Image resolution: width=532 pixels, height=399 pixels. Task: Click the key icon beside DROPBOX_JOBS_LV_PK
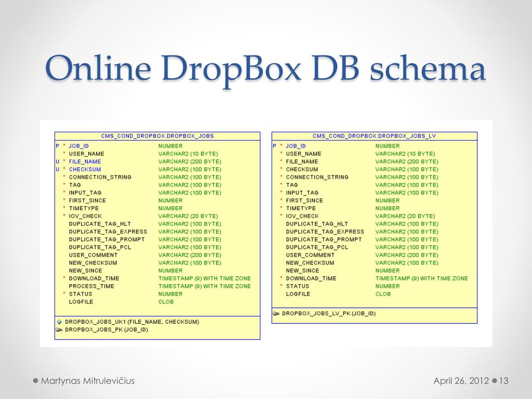tap(276, 313)
